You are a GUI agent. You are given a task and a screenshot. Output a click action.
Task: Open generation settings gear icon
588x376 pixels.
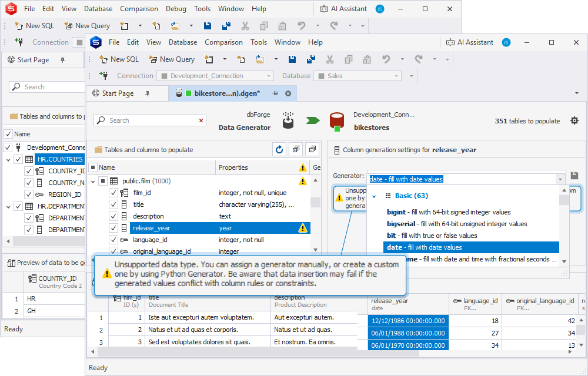click(x=574, y=120)
